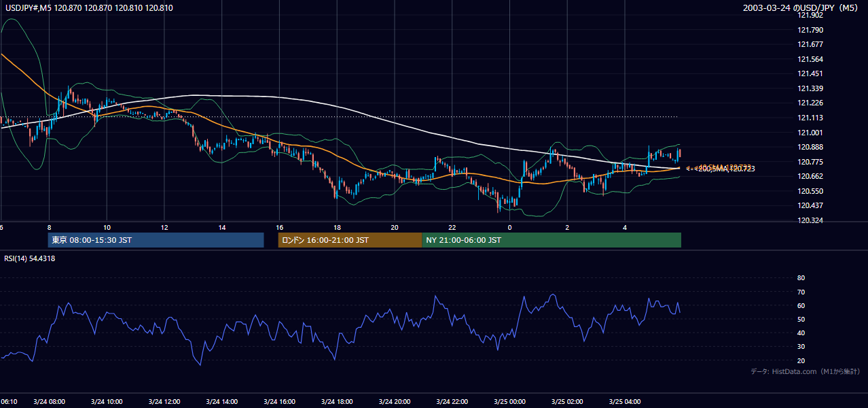Click the RSI scale value 40
Image resolution: width=868 pixels, height=408 pixels.
click(801, 333)
